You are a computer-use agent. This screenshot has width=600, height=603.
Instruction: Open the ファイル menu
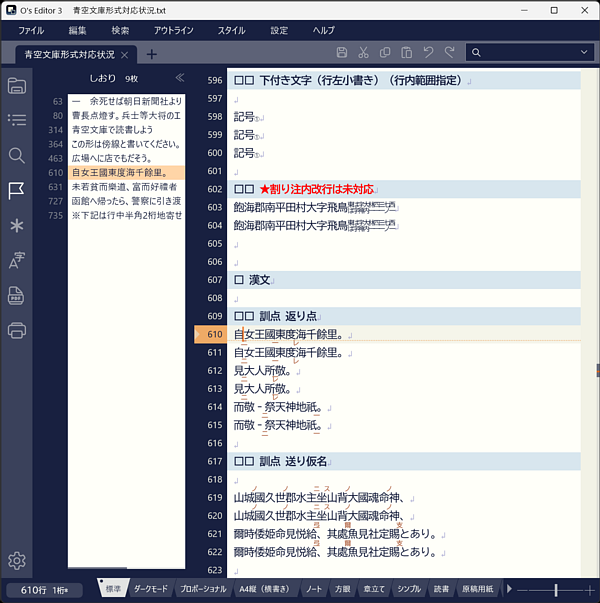click(31, 30)
